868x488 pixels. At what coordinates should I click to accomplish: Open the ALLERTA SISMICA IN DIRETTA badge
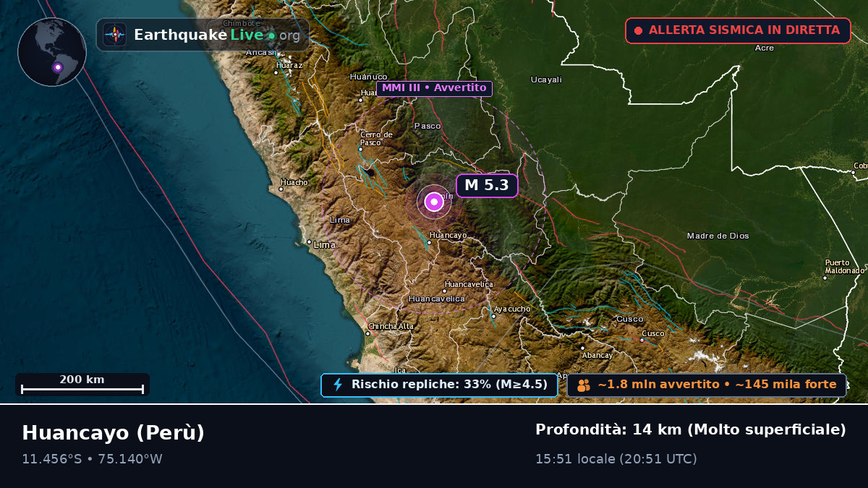pos(738,30)
